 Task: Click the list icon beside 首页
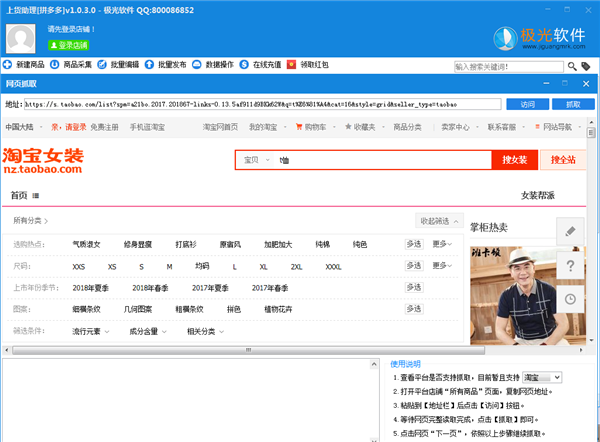[36, 196]
